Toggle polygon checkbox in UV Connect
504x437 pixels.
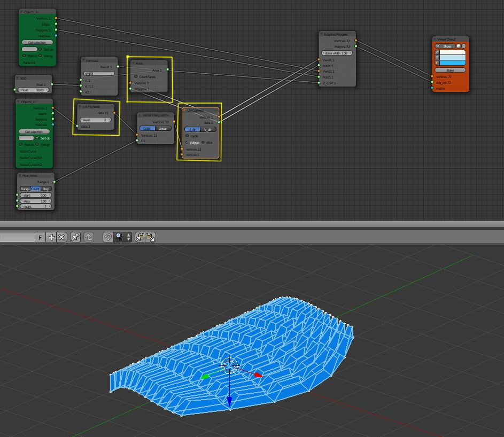click(x=188, y=142)
